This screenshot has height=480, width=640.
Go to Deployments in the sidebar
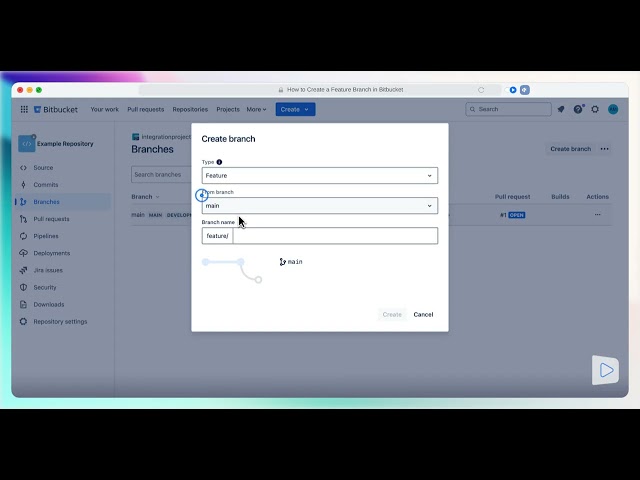point(52,253)
